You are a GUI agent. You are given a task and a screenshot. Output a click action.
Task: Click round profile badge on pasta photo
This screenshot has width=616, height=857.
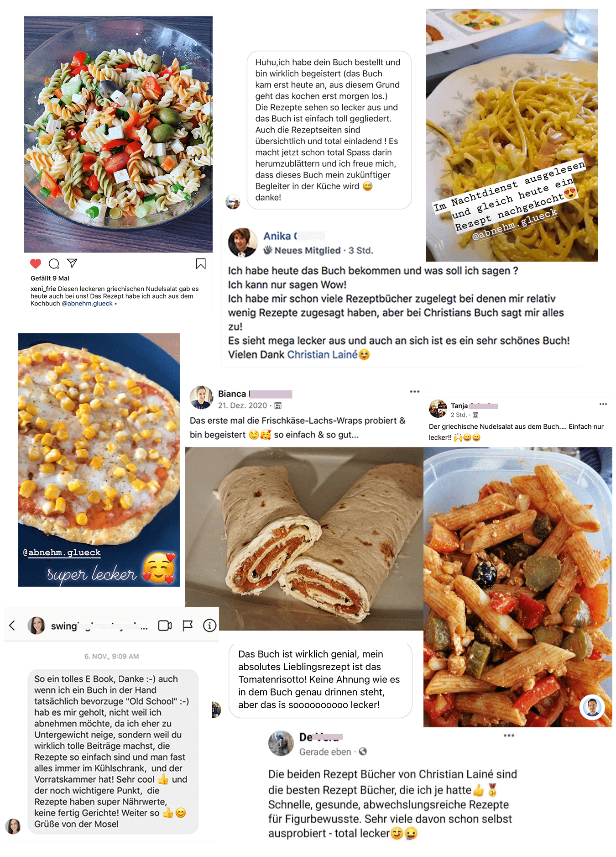pos(592,707)
